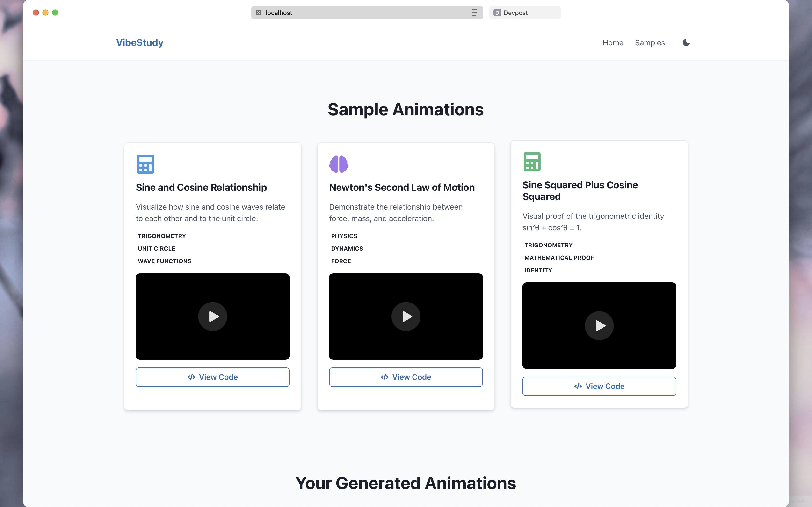Click the purple brain icon

(x=339, y=164)
